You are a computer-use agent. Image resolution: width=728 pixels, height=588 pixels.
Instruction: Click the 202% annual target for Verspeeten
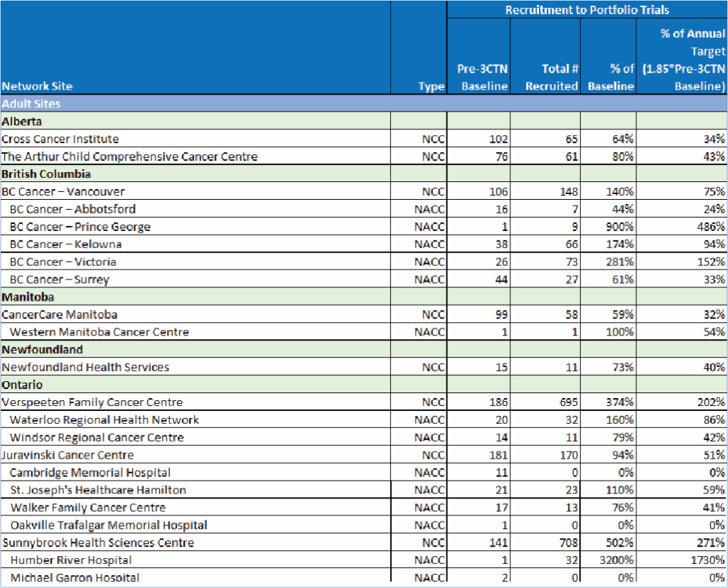pos(711,402)
